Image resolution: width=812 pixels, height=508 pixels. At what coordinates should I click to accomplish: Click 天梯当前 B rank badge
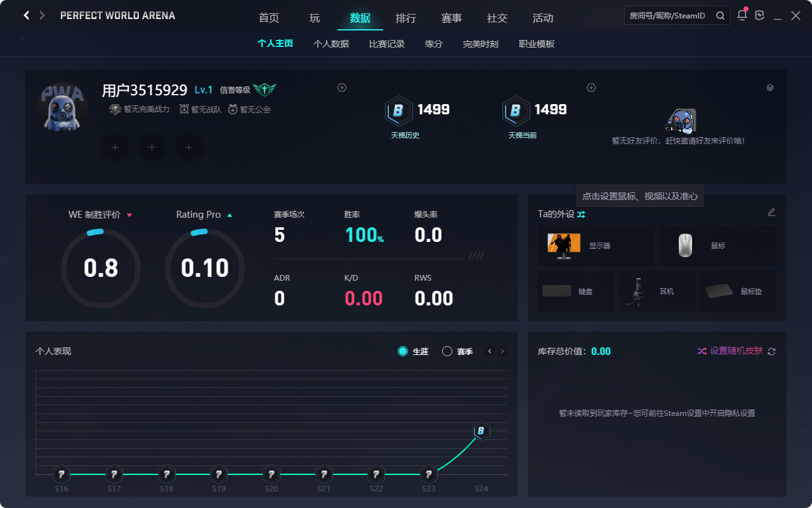coord(516,111)
